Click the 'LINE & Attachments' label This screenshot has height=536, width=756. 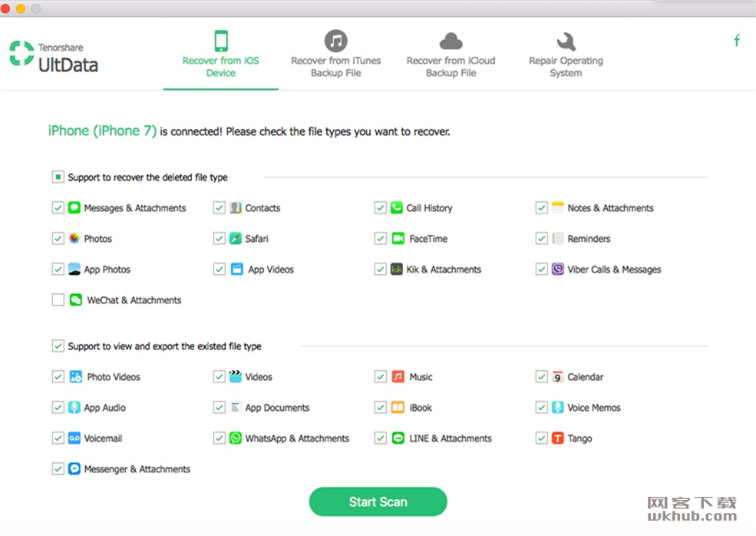451,438
